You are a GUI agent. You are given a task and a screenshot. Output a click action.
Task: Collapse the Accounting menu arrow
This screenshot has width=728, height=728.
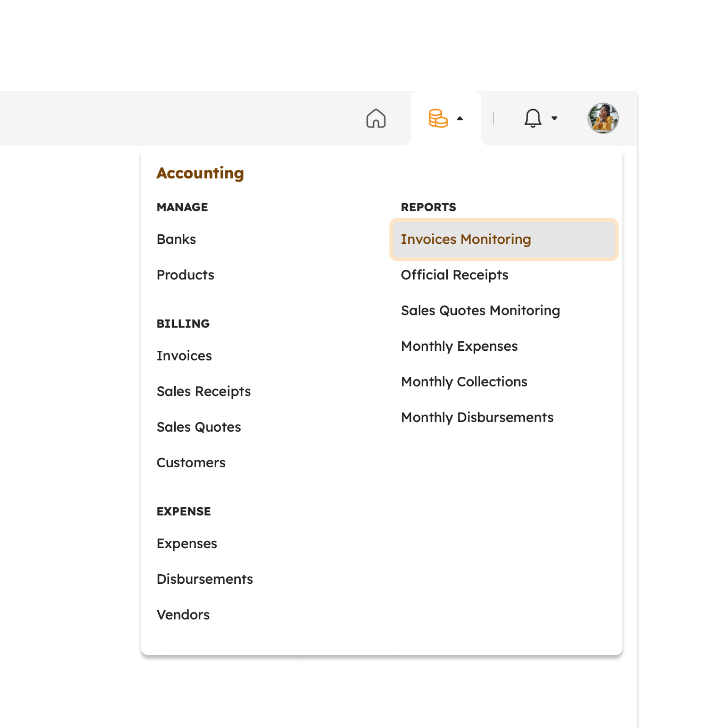coord(460,118)
